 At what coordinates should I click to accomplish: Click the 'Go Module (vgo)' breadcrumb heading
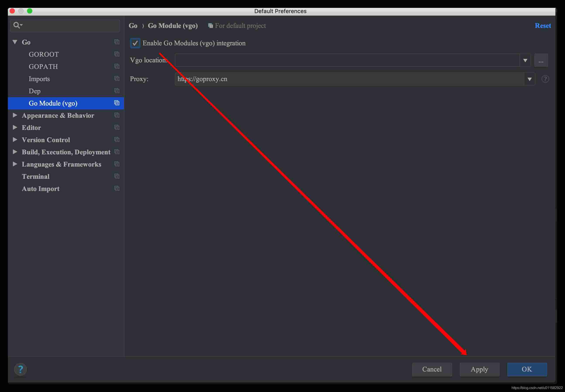tap(173, 26)
